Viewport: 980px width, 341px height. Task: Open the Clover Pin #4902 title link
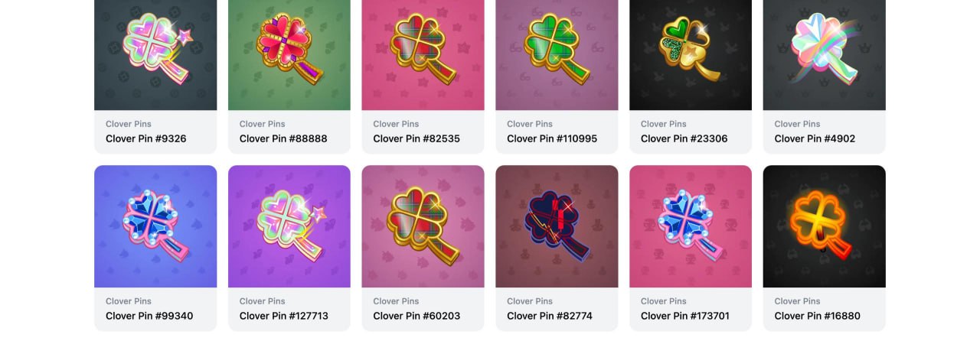(815, 138)
